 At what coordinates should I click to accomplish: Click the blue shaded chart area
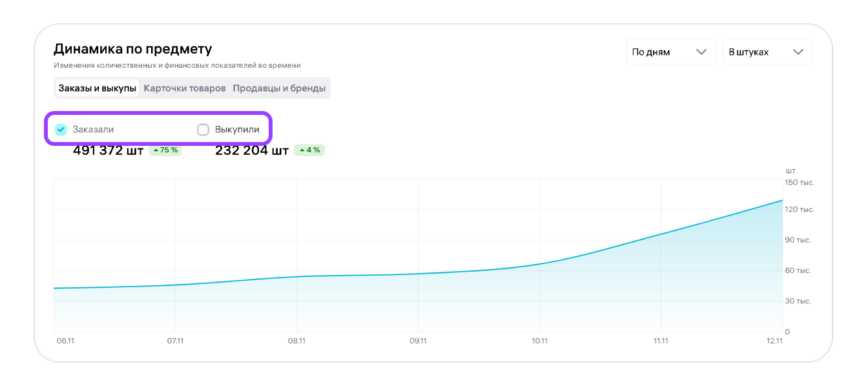pyautogui.click(x=646, y=290)
